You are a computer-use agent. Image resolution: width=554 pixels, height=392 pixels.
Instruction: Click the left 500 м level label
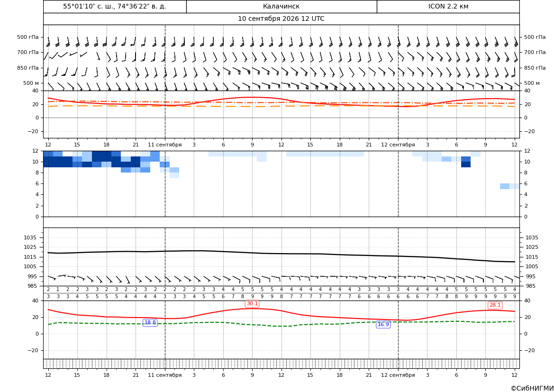pos(31,83)
